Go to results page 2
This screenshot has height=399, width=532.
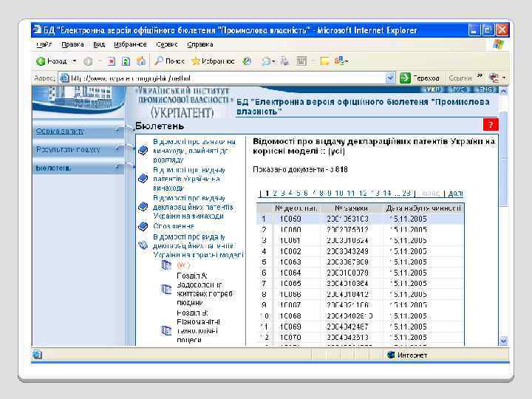pyautogui.click(x=275, y=193)
